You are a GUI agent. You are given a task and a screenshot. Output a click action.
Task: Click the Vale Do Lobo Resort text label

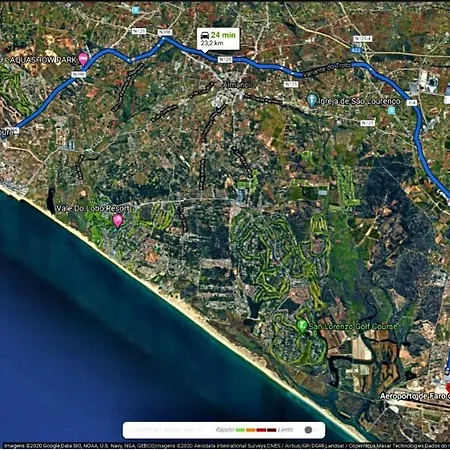(93, 209)
